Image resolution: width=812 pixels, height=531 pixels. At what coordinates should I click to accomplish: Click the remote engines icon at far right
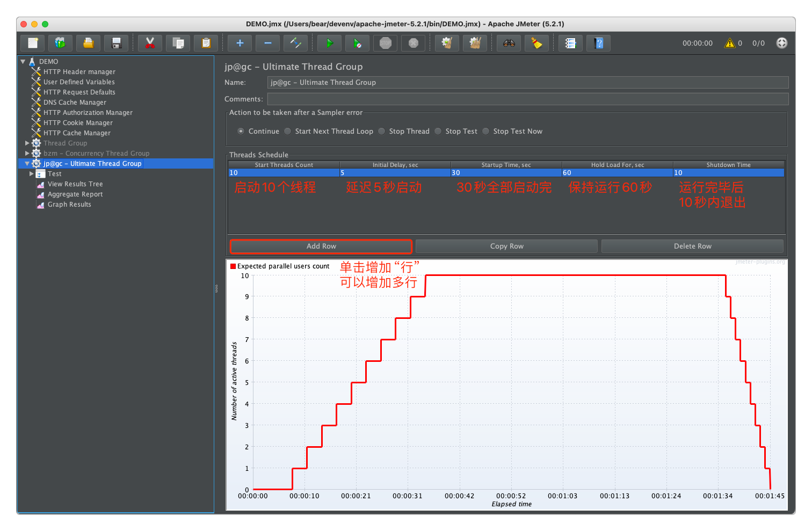click(x=782, y=43)
